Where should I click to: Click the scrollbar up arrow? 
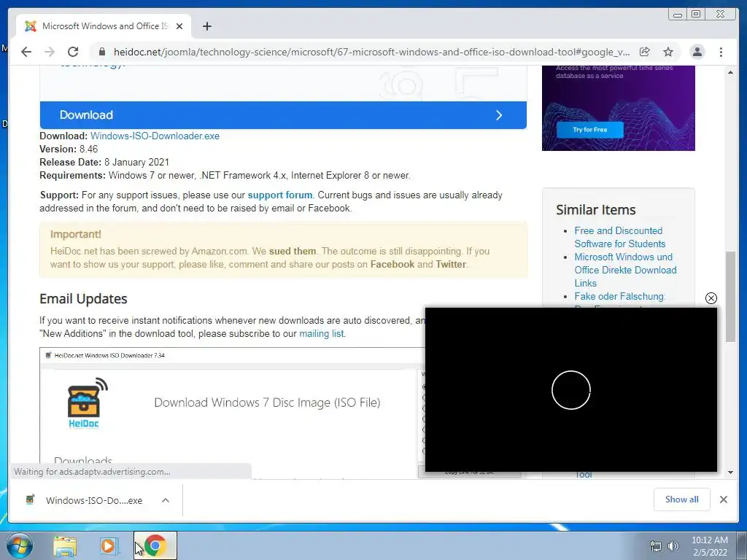click(x=730, y=72)
